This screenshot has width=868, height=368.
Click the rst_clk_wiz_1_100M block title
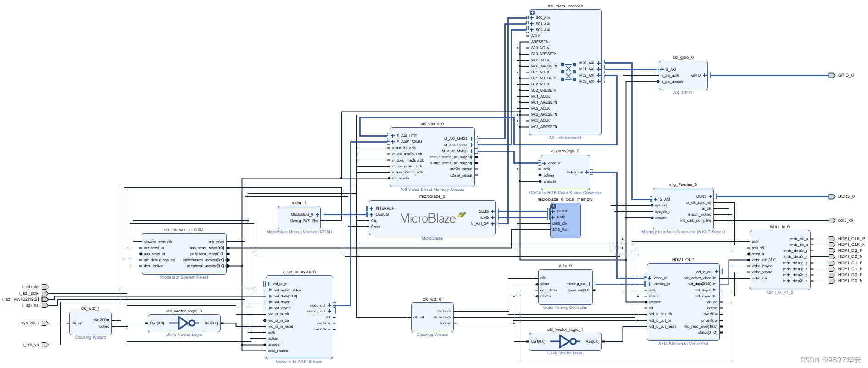point(184,230)
